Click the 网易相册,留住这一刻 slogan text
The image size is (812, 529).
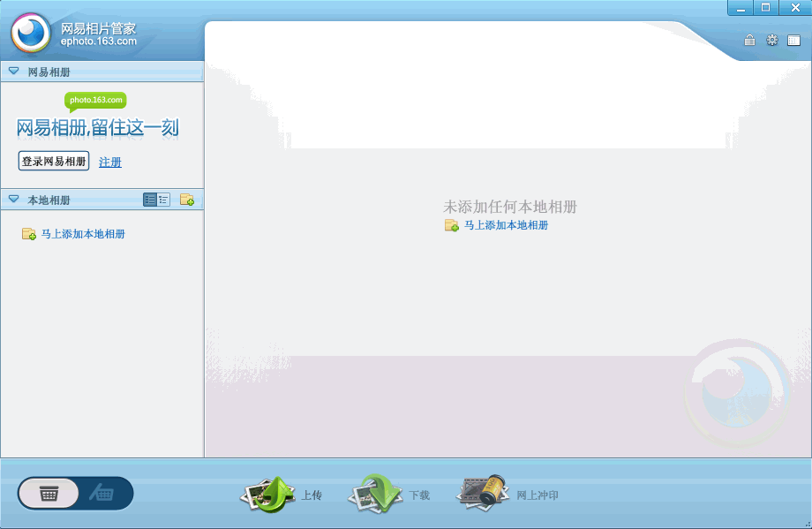point(97,128)
